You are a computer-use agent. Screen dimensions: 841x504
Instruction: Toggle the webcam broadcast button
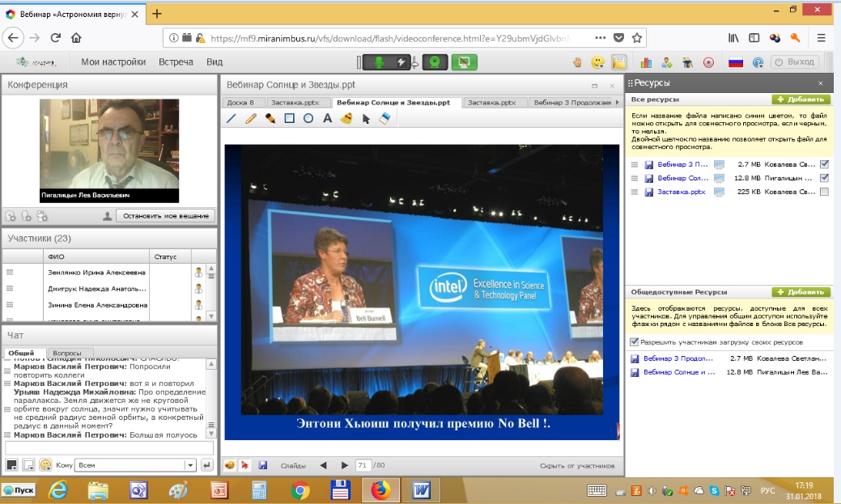click(x=435, y=62)
